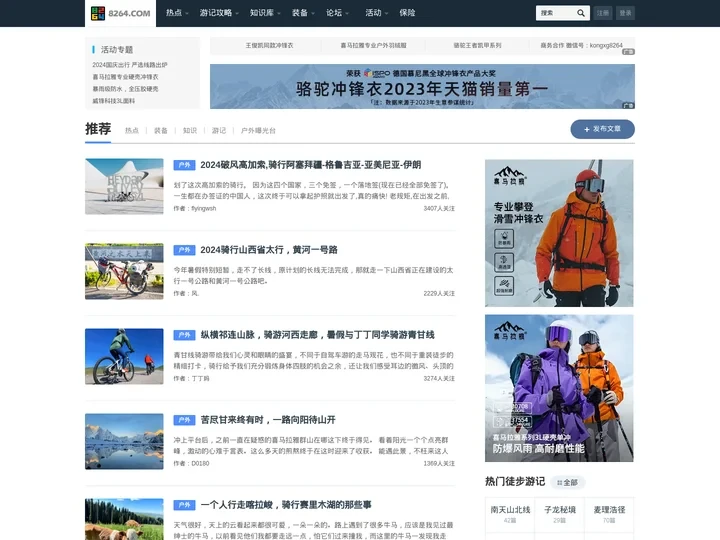720x540 pixels.
Task: Open 2024破风高加索 article thumbnail
Action: 124,186
